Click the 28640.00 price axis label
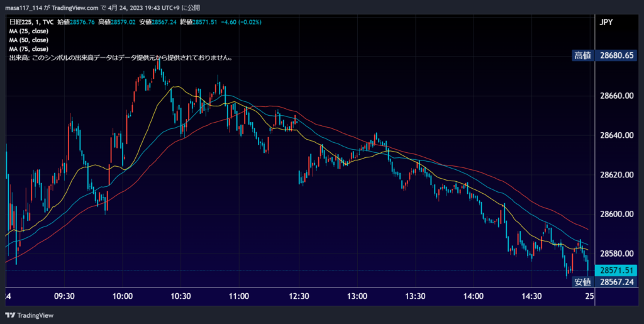The width and height of the screenshot is (644, 324). [x=616, y=135]
